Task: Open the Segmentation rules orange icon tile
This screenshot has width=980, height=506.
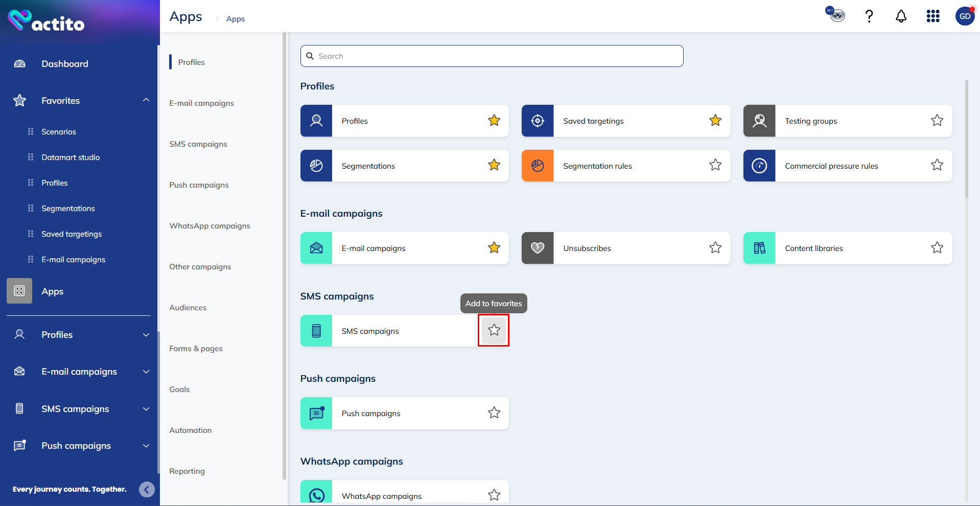Action: 538,166
